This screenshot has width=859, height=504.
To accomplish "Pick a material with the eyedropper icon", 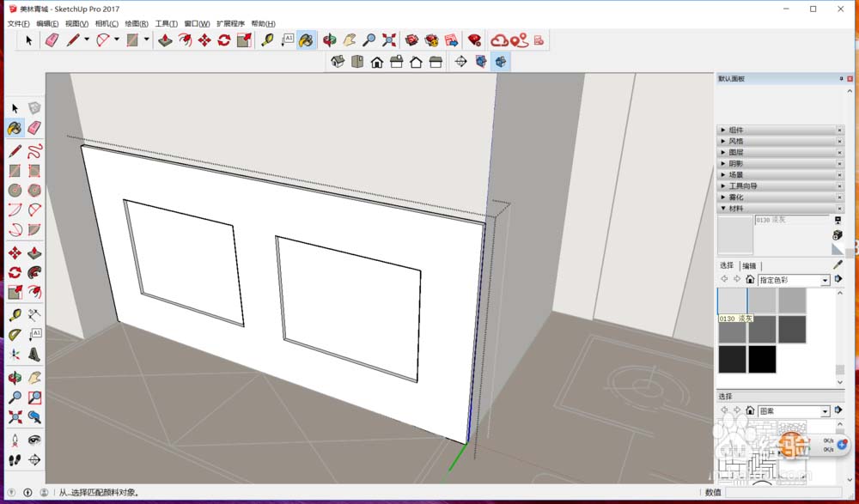I will (x=838, y=264).
